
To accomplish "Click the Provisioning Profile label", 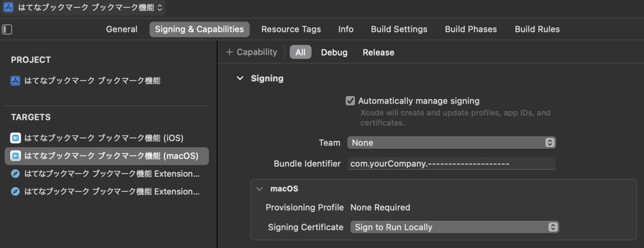I will coord(304,207).
